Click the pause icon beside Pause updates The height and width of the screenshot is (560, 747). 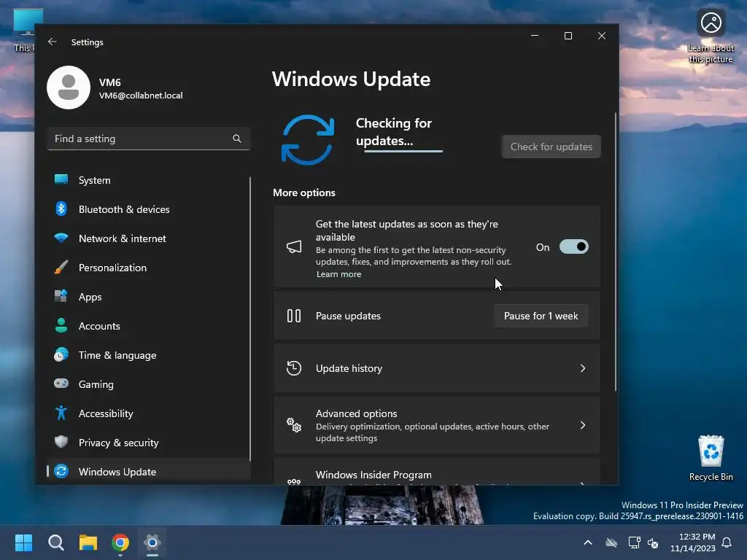pos(294,316)
